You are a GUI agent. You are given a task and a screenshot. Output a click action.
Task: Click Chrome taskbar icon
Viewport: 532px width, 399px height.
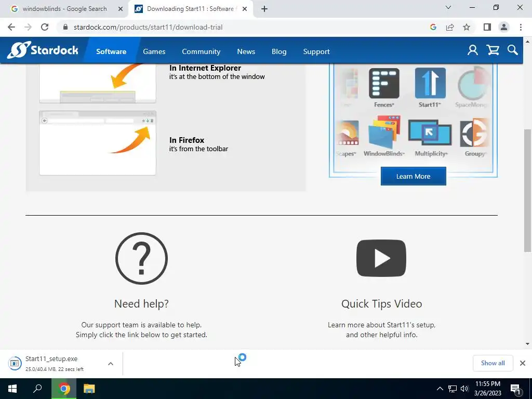(64, 389)
